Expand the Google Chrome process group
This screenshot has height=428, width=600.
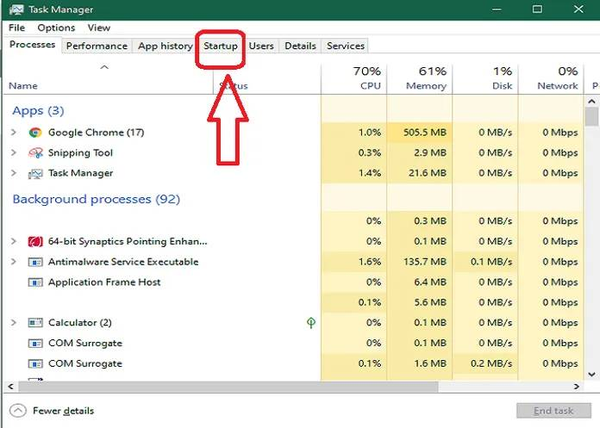coord(14,132)
